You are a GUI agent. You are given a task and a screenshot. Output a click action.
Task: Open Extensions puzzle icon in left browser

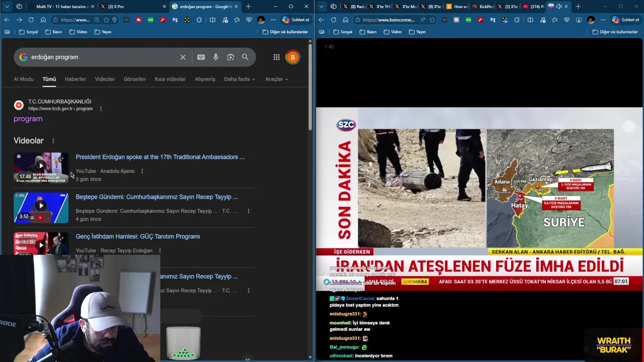click(x=199, y=20)
